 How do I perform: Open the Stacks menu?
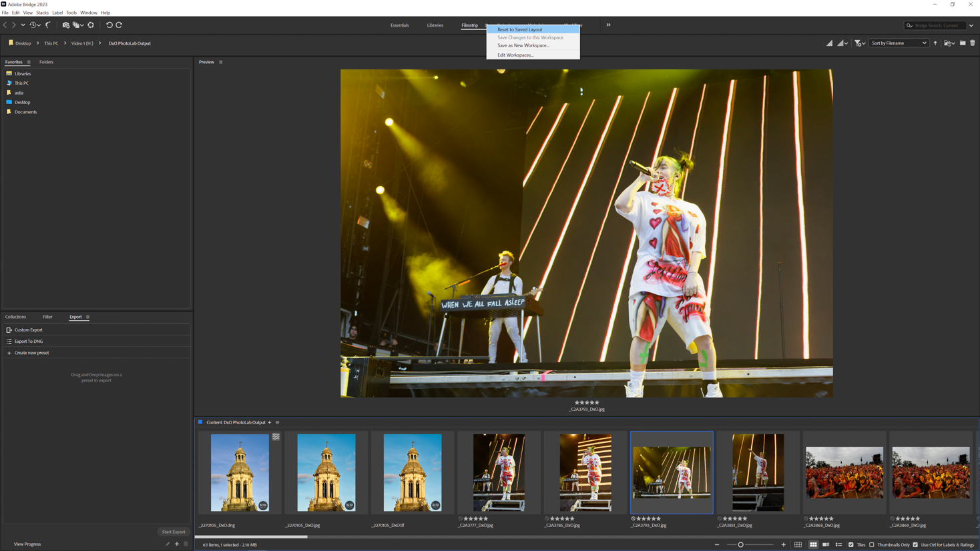(42, 13)
